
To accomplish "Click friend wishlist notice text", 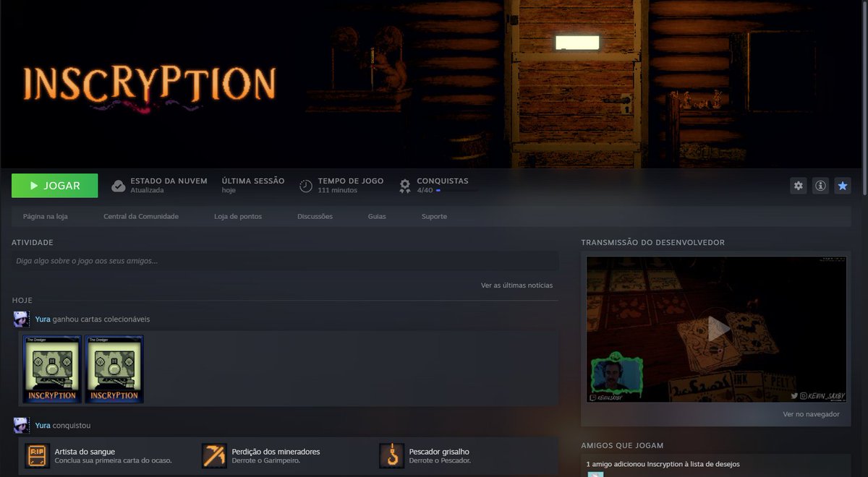I will tap(663, 464).
